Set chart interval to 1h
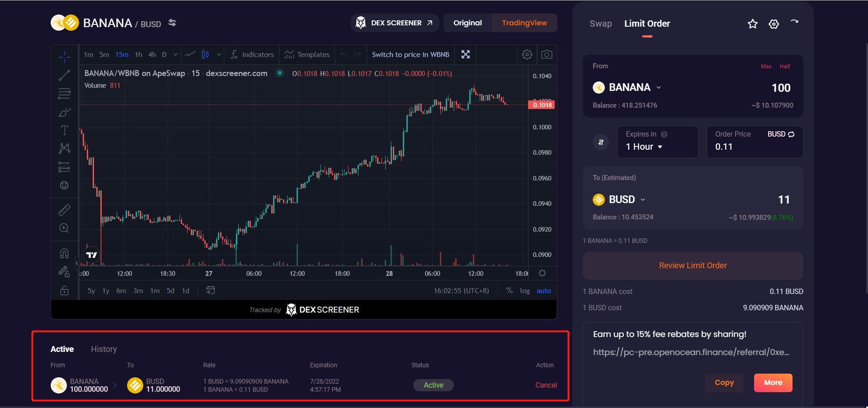 point(138,55)
